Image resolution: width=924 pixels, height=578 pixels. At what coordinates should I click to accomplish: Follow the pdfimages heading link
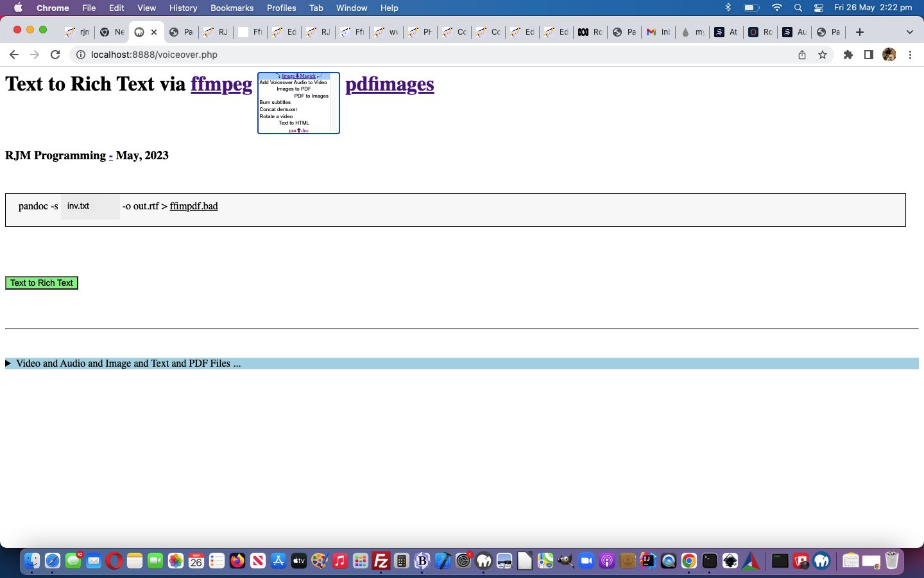click(x=389, y=84)
